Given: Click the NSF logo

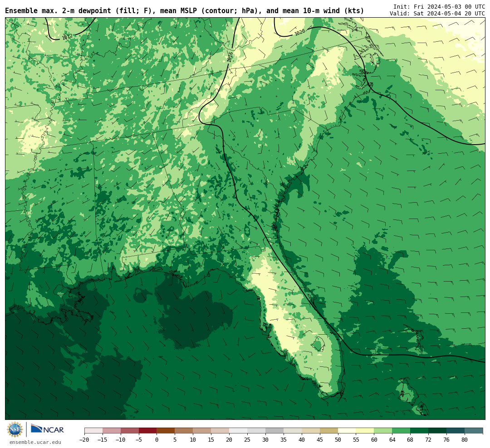Looking at the screenshot, I should [x=15, y=429].
